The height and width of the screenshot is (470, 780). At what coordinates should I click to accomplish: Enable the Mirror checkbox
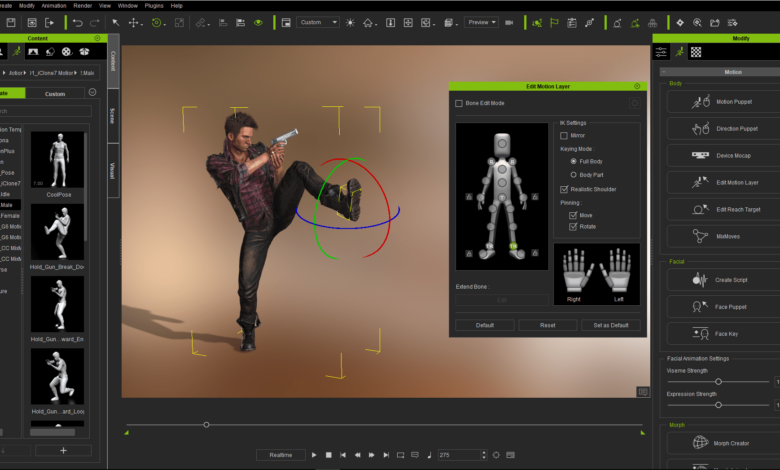tap(564, 135)
